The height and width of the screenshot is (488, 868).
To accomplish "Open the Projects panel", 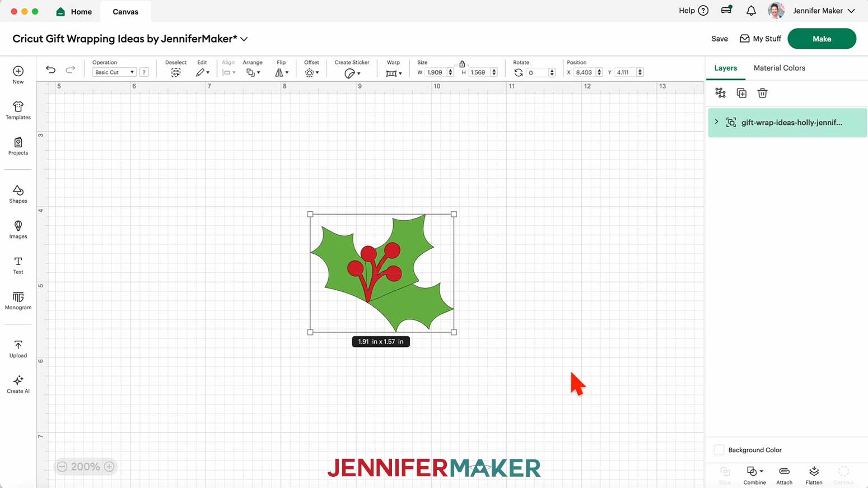I will 18,146.
